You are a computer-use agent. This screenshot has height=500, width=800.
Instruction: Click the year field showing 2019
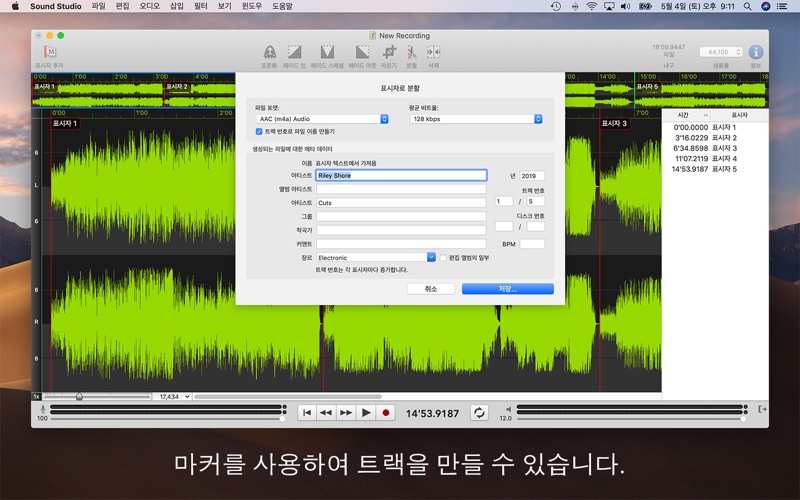pyautogui.click(x=532, y=176)
